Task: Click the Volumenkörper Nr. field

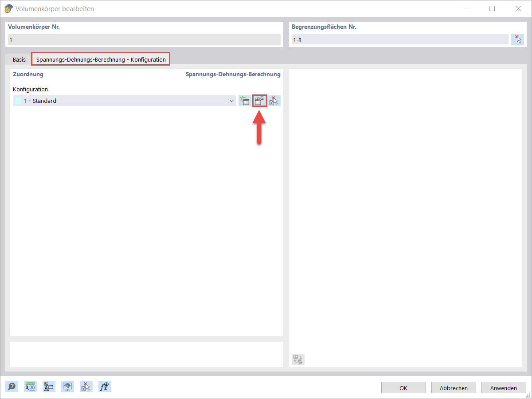Action: point(144,40)
